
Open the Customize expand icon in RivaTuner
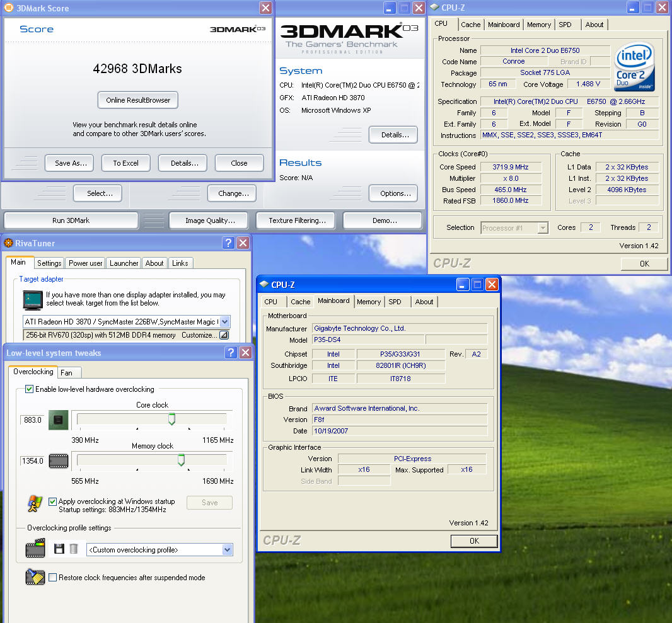224,335
